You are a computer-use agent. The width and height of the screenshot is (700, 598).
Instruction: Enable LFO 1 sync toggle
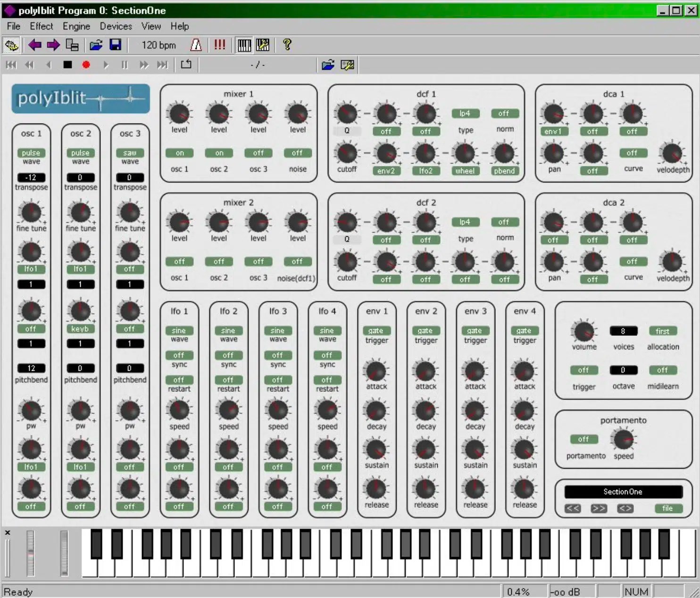pos(179,355)
